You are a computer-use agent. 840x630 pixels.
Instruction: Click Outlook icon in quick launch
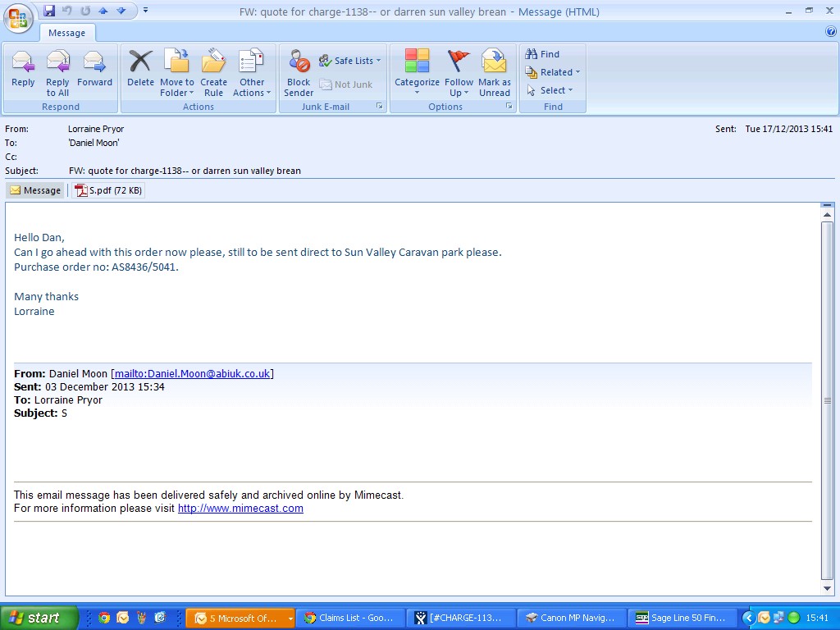(x=123, y=618)
